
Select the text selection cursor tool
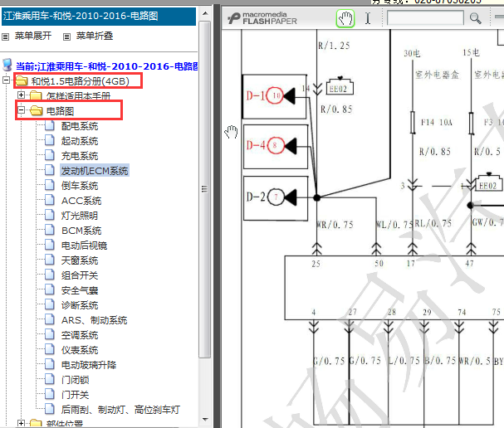pos(368,18)
